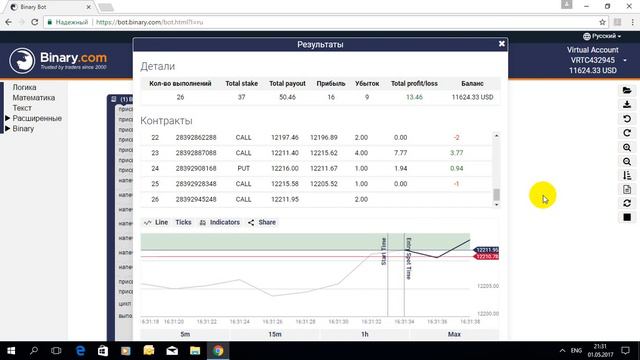Undo last action in right toolbar
640x360 pixels.
(627, 119)
